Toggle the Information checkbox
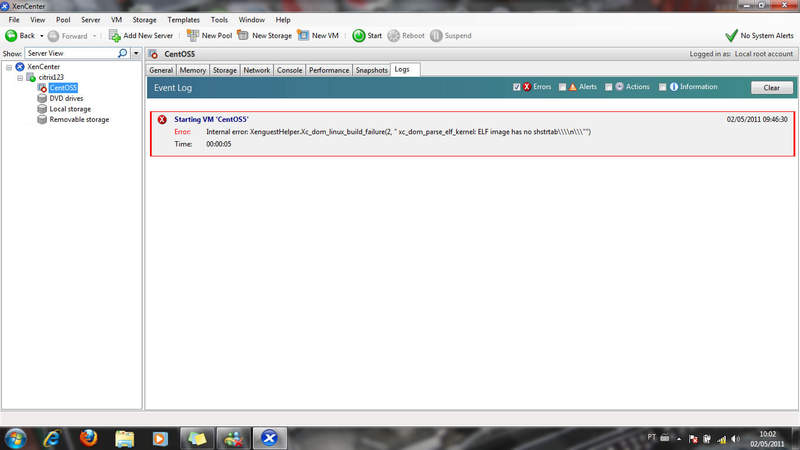800x450 pixels. [662, 87]
